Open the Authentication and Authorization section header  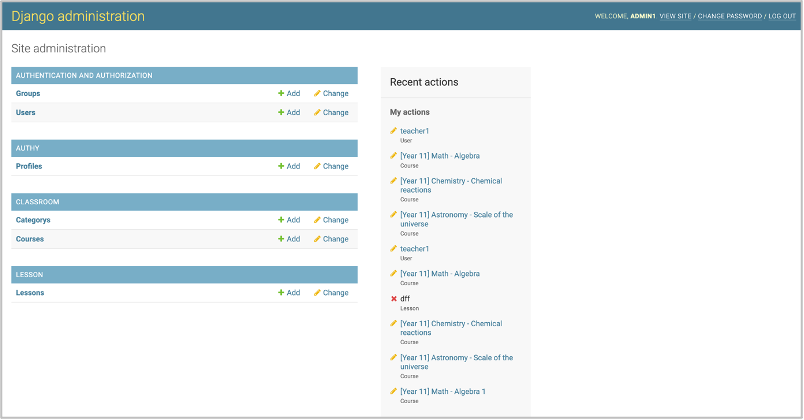84,76
